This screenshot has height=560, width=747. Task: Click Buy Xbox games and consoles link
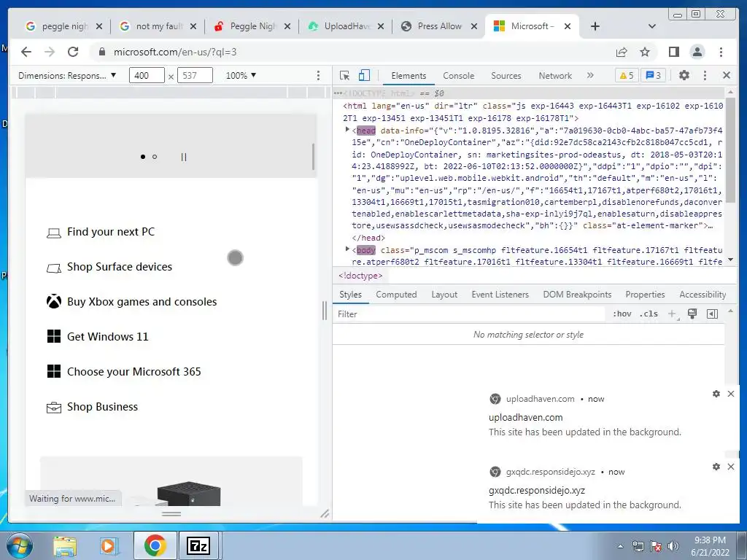pyautogui.click(x=132, y=302)
